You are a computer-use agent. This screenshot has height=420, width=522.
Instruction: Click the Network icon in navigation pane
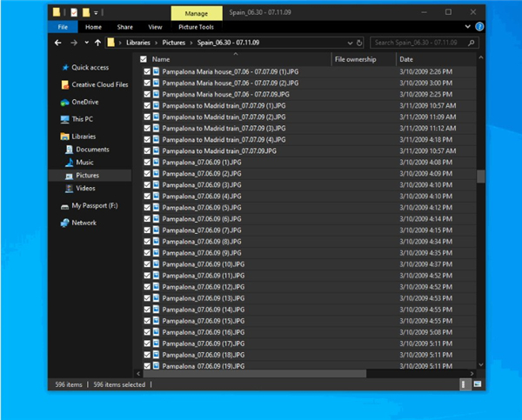(64, 223)
